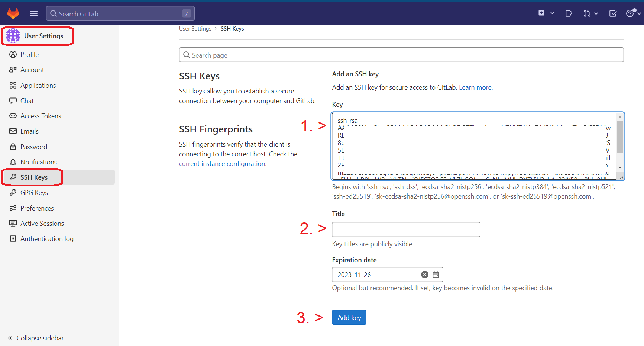Viewport: 644px width, 346px height.
Task: Click the Key text area resize handle
Action: (x=621, y=177)
